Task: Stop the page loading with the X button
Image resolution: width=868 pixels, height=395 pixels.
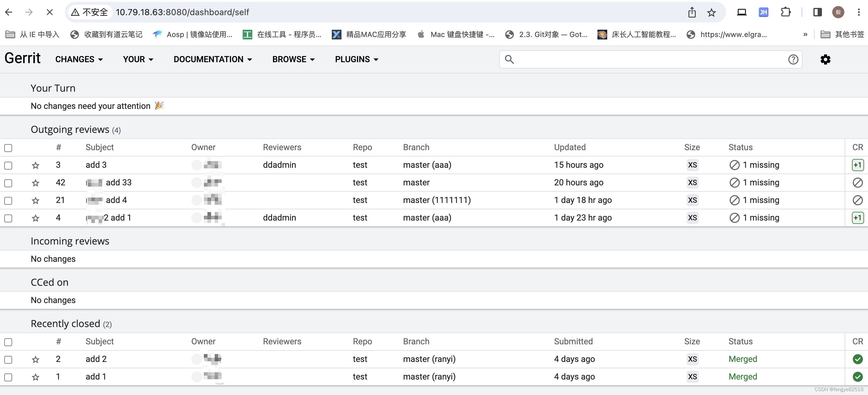Action: click(x=49, y=12)
